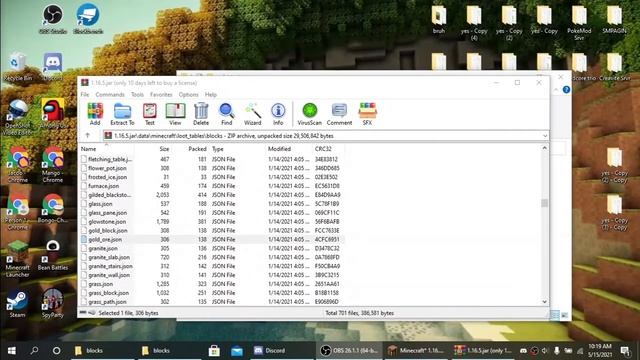Go up one folder level arrow

[87, 136]
